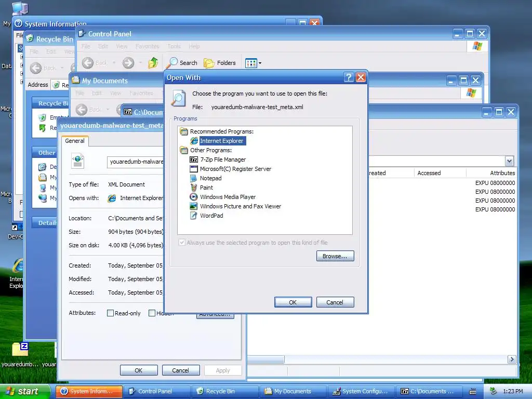Click the Start button
Image resolution: width=532 pixels, height=399 pixels.
coord(24,391)
